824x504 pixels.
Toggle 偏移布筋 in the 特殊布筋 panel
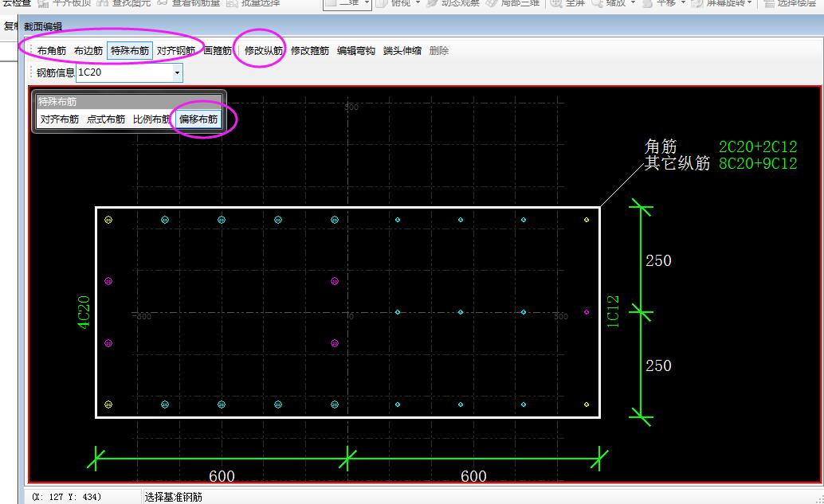pos(198,119)
